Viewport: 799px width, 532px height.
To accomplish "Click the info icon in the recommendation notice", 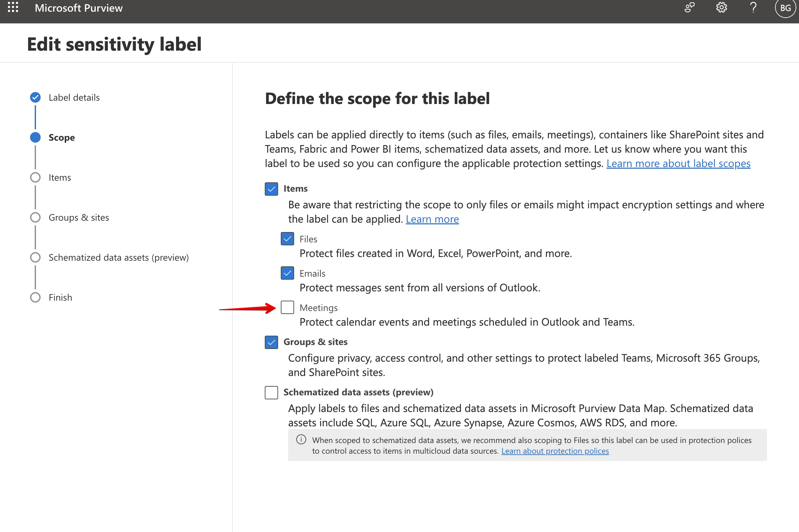I will tap(301, 440).
